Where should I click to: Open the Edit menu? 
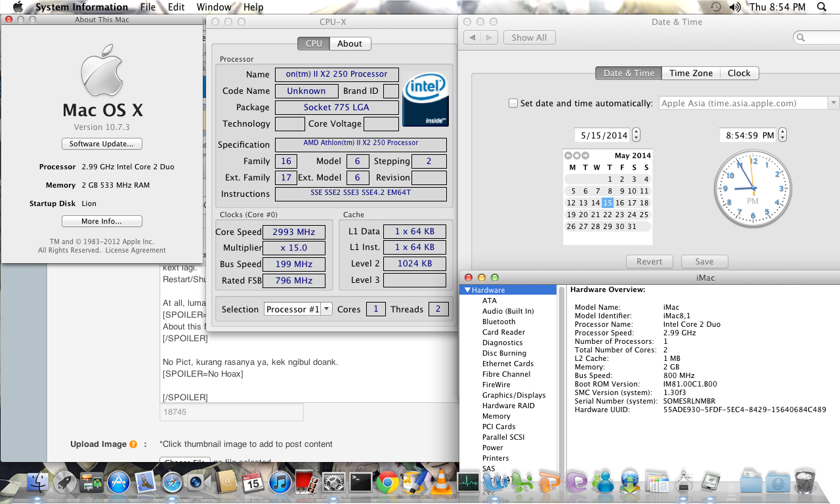coord(176,7)
